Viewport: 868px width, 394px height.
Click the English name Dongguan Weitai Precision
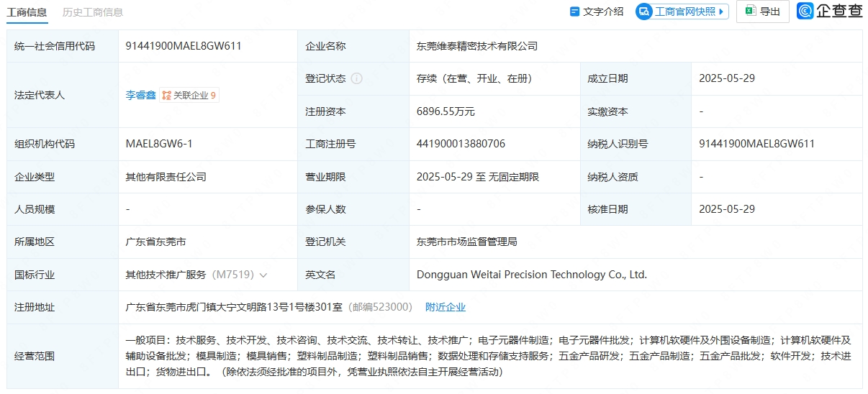531,275
